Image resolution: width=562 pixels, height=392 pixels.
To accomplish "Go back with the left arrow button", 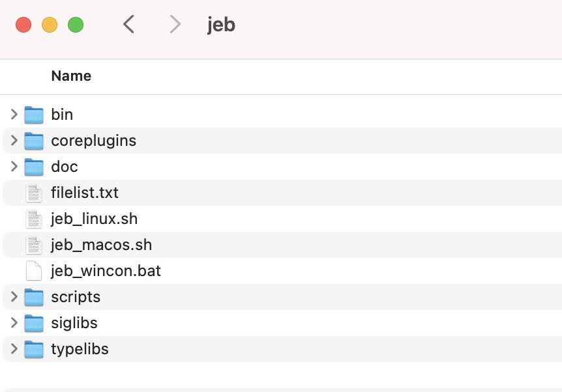I will [128, 24].
